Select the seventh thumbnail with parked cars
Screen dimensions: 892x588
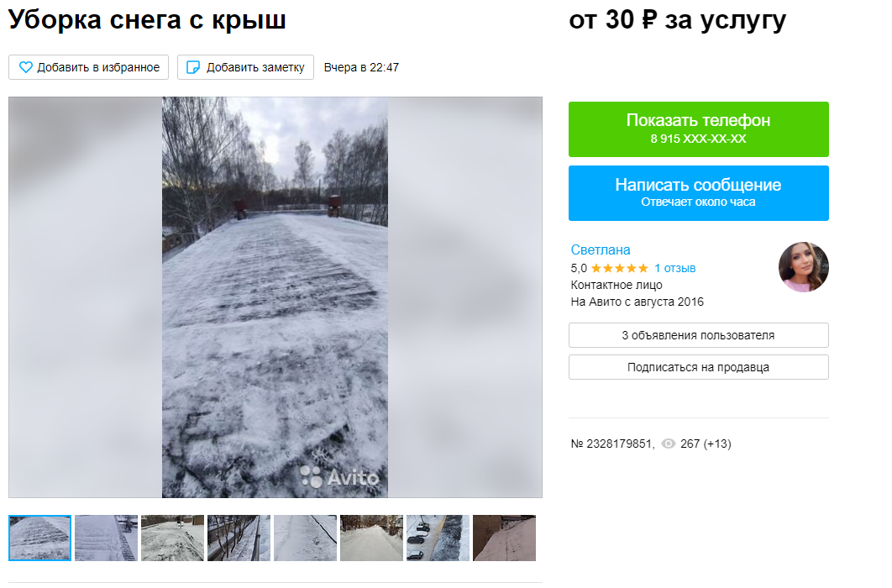438,538
